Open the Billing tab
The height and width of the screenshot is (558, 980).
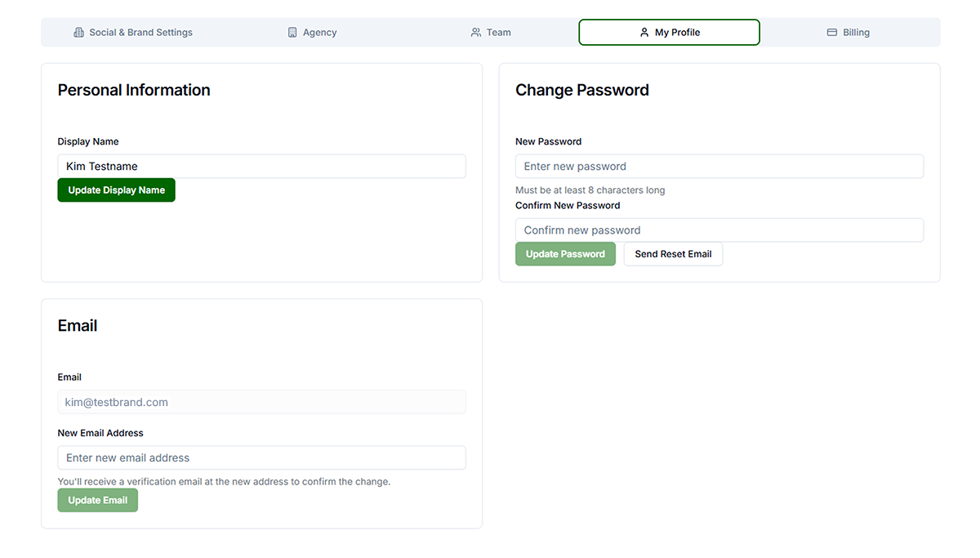click(x=856, y=33)
